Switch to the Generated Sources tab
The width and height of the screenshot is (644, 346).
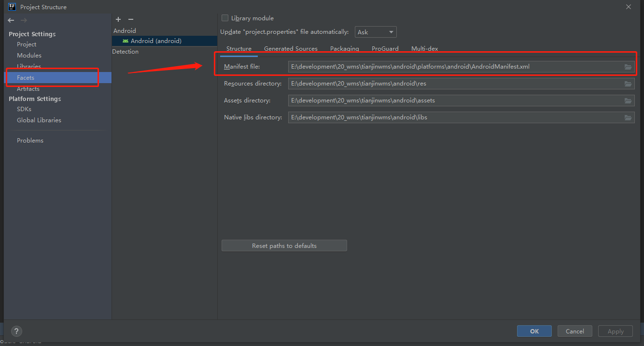point(291,49)
